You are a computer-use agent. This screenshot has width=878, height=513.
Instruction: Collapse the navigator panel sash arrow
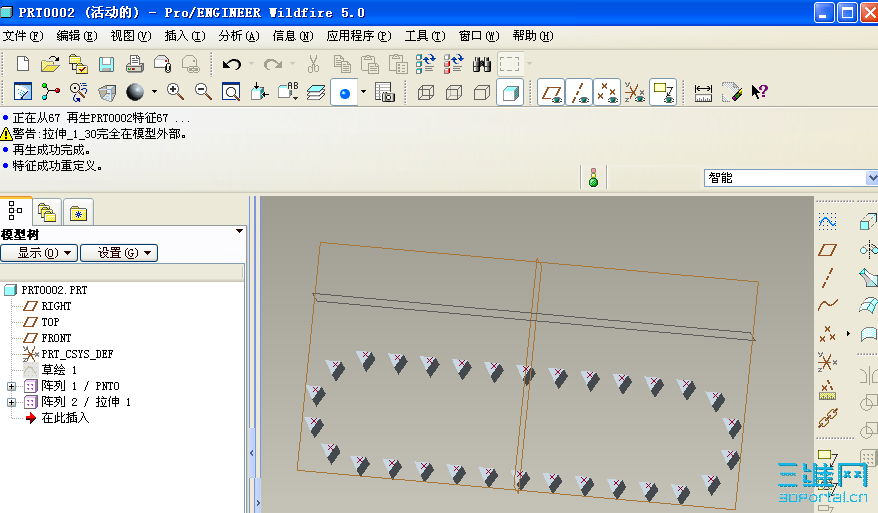pos(251,453)
